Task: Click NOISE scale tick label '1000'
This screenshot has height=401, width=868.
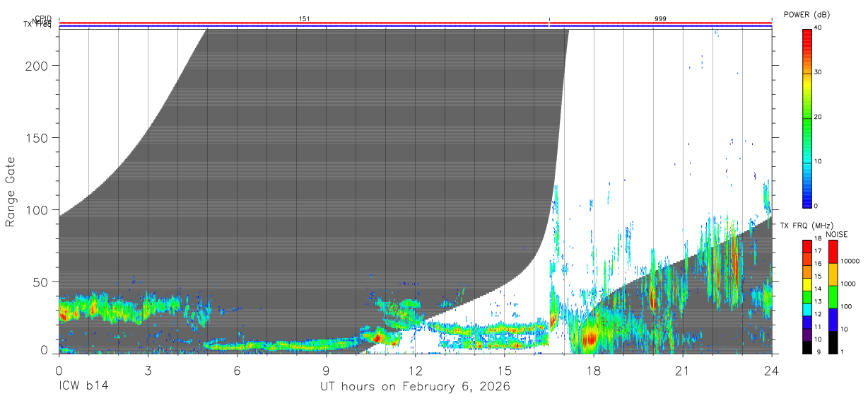Action: (x=848, y=284)
